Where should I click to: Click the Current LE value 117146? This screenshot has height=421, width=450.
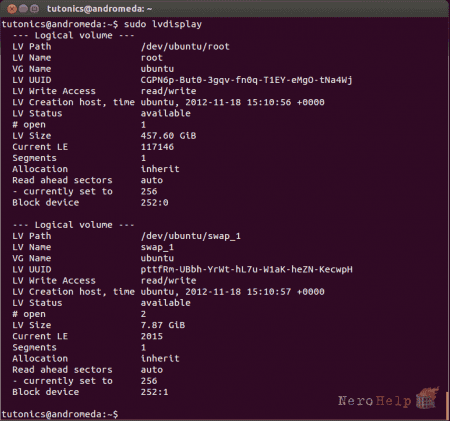(157, 147)
